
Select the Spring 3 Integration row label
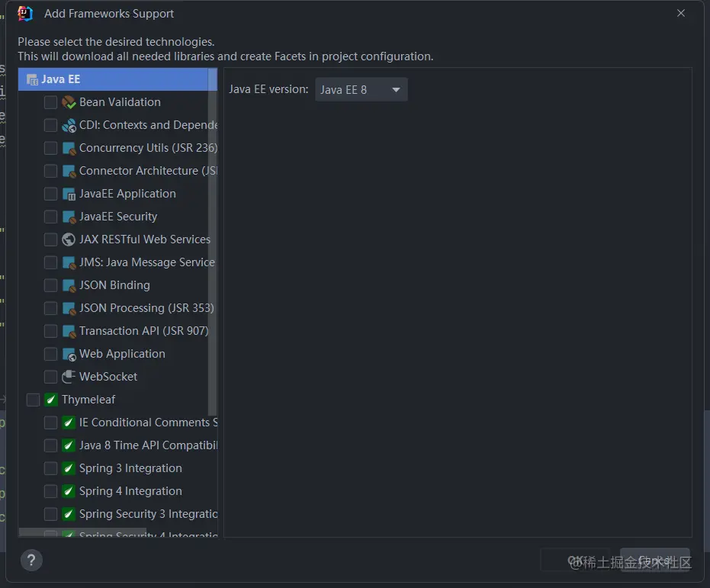point(130,468)
